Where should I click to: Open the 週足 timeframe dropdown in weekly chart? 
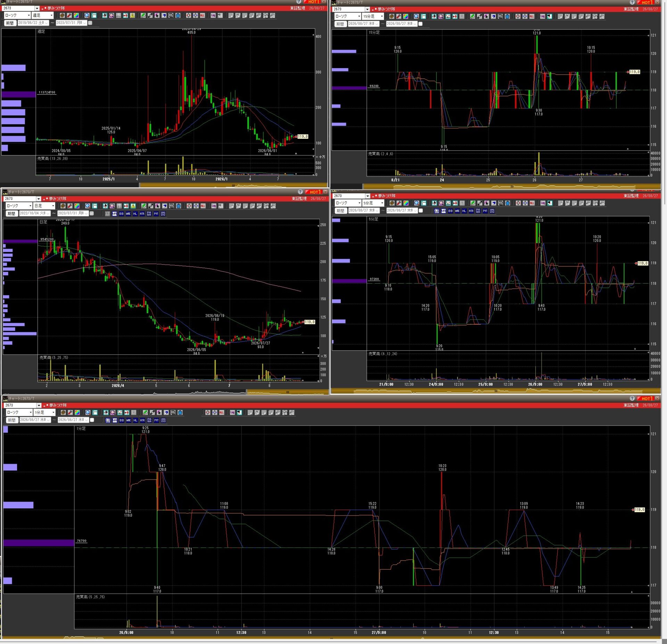tap(42, 15)
